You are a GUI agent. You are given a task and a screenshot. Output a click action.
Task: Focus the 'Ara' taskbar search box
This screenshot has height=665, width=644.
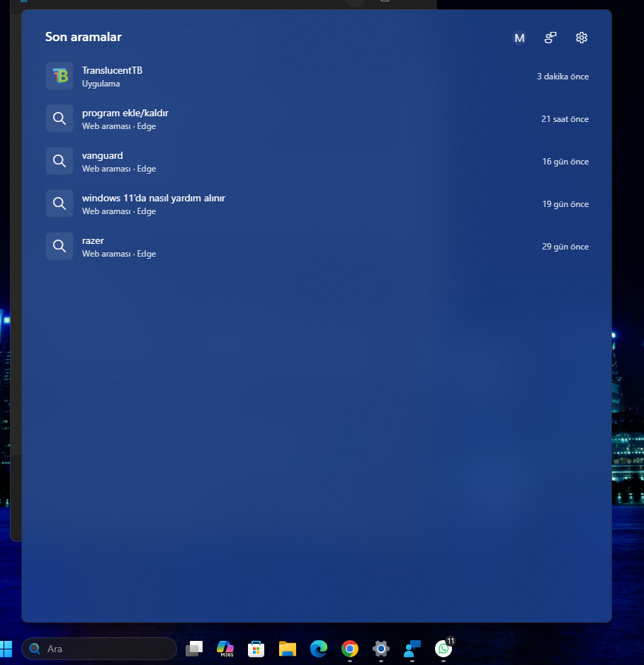(x=99, y=649)
